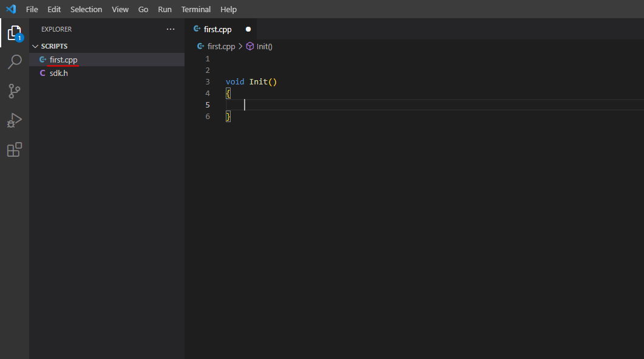
Task: Click the VS Code logo icon
Action: click(x=11, y=9)
